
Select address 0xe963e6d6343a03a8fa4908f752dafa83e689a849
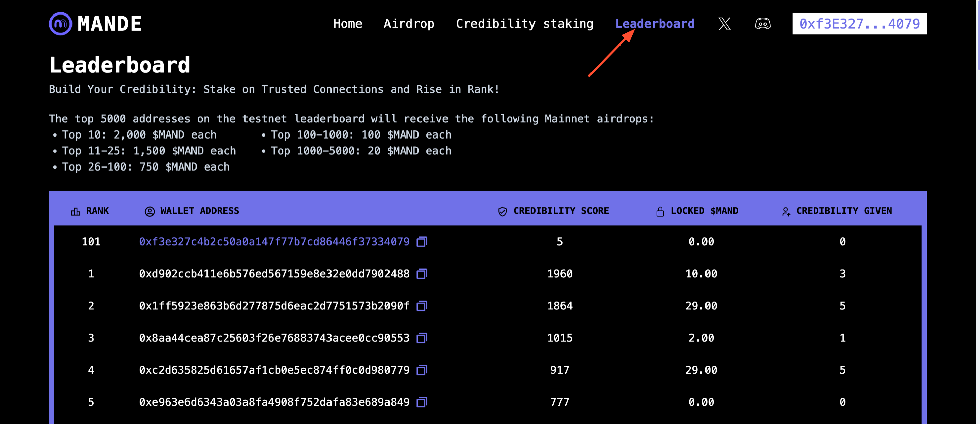point(274,402)
